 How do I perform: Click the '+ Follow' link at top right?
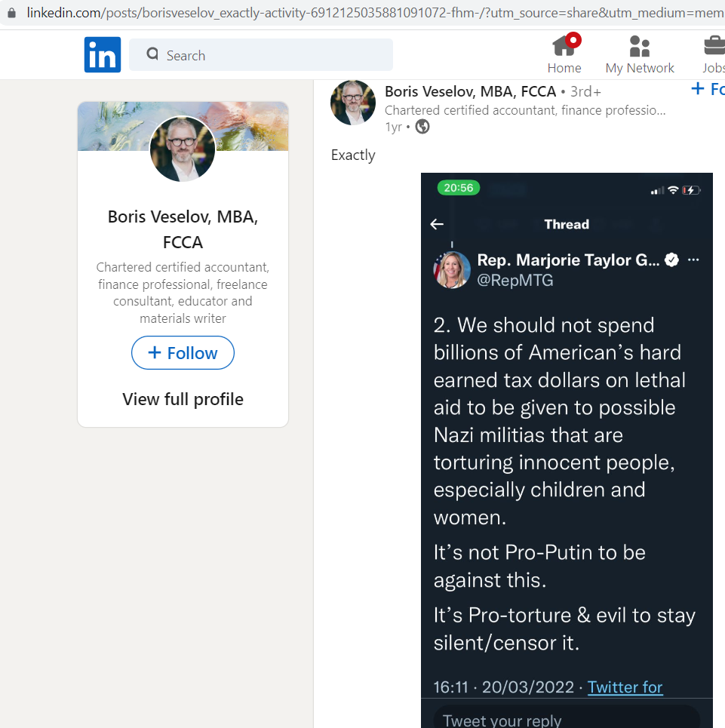click(707, 88)
